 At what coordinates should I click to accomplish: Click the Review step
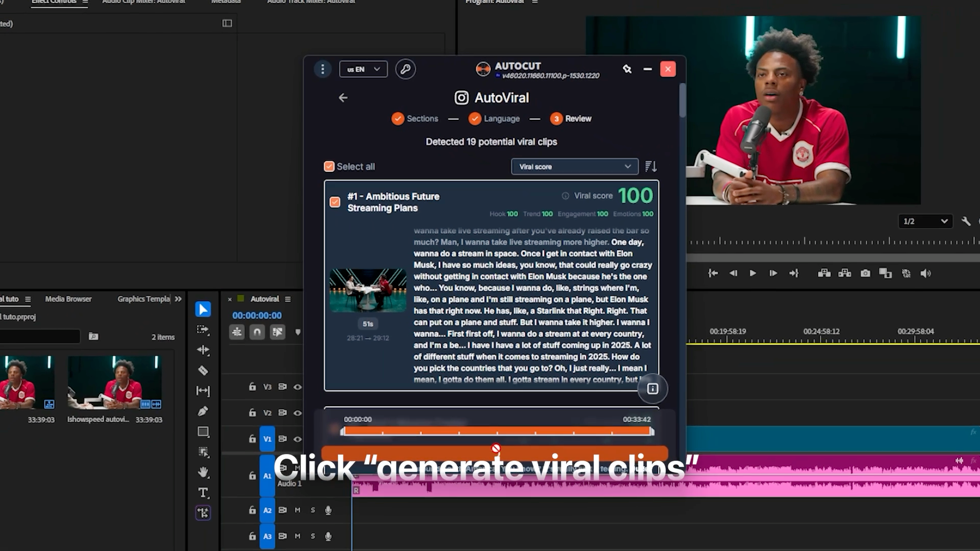pyautogui.click(x=571, y=118)
